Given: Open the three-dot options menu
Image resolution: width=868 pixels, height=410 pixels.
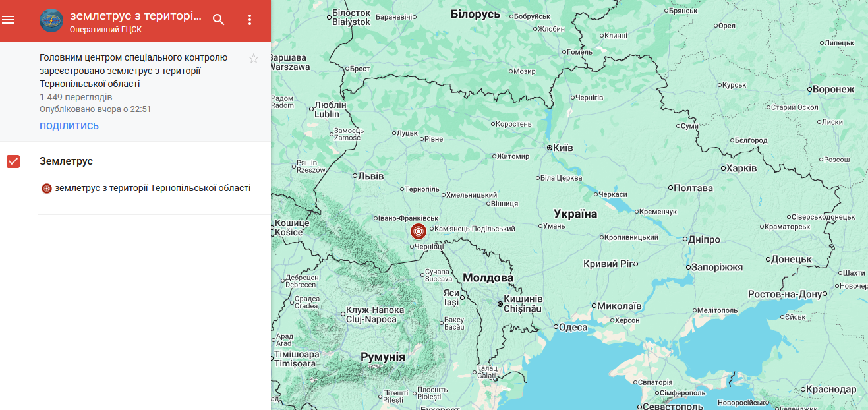Looking at the screenshot, I should (249, 20).
